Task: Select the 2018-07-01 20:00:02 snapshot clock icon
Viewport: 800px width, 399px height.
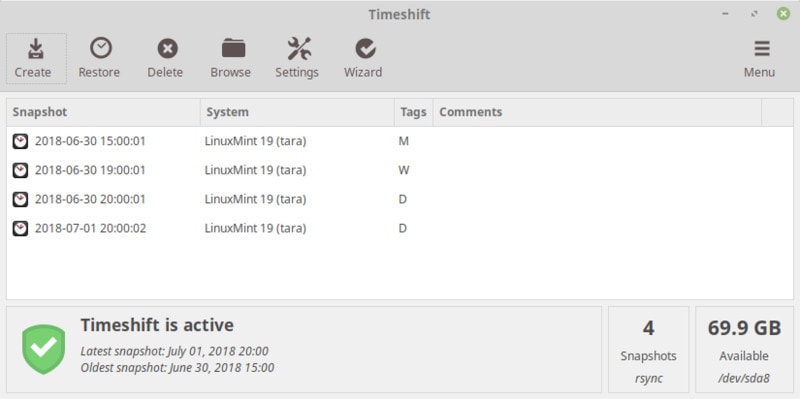Action: [20, 228]
